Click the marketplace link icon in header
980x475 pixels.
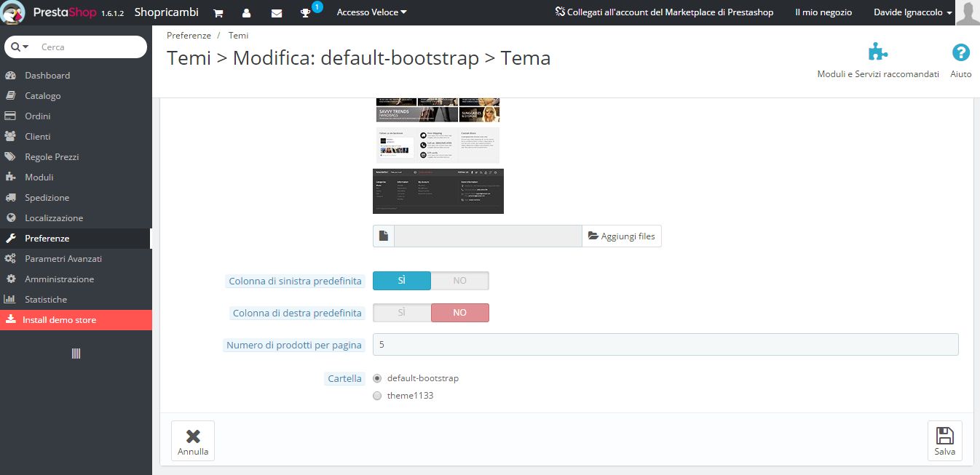pos(560,12)
